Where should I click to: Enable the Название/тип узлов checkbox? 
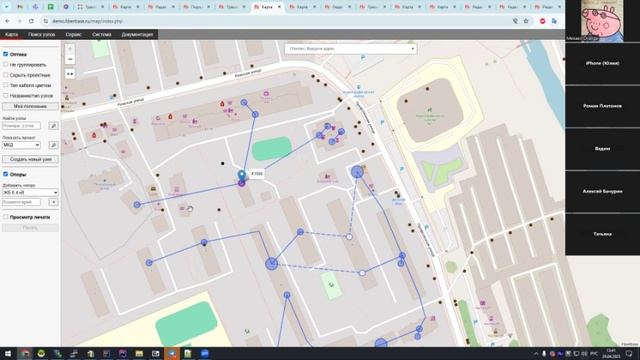[x=6, y=96]
